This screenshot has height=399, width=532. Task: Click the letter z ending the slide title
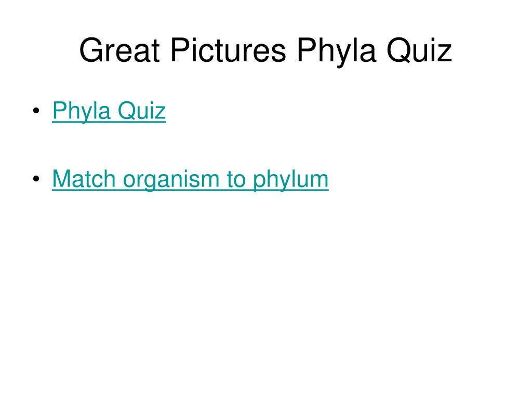pyautogui.click(x=445, y=54)
